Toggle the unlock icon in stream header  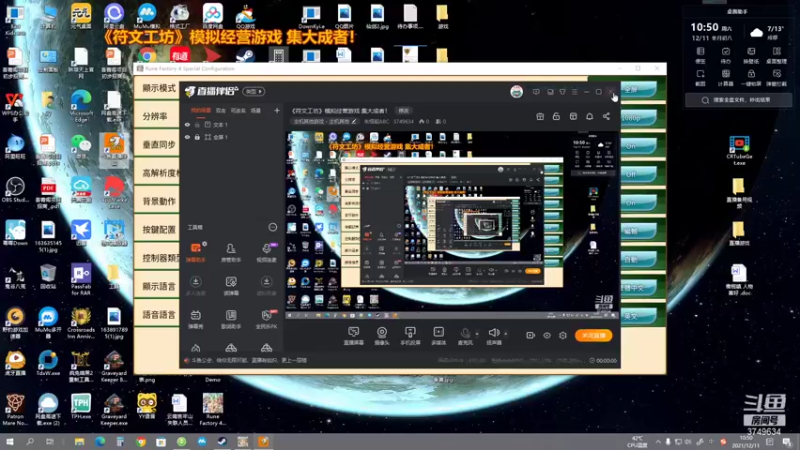pyautogui.click(x=556, y=116)
